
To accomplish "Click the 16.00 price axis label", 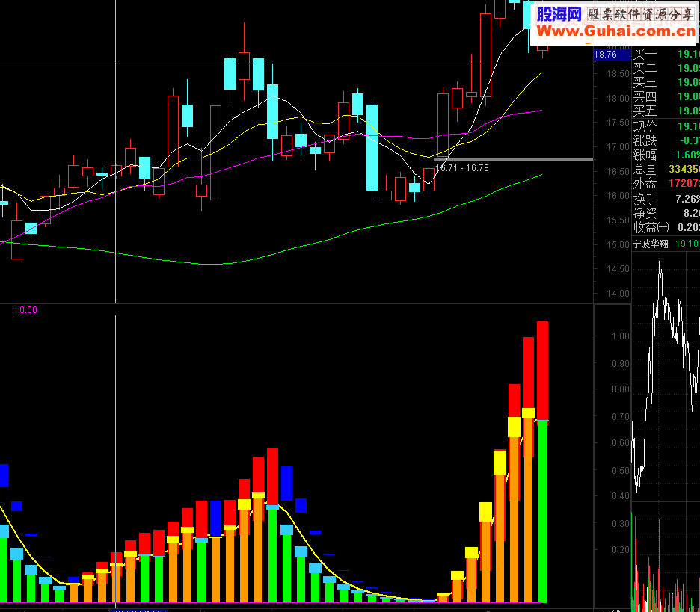I will point(618,196).
